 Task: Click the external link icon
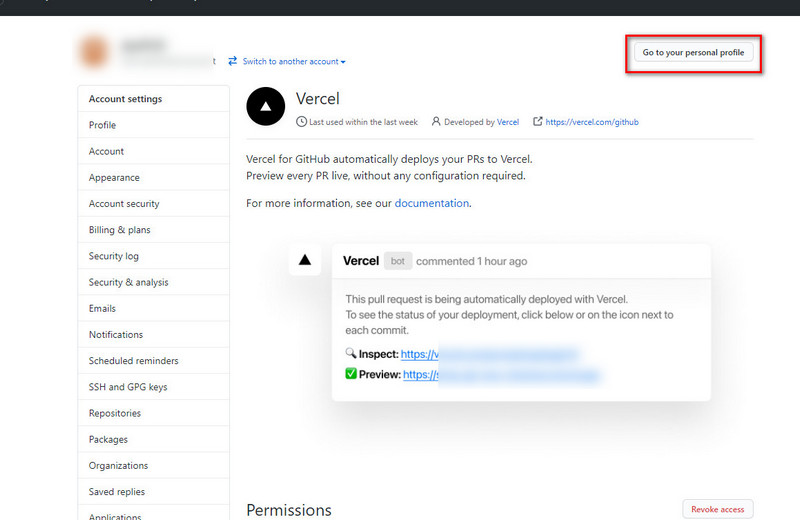pyautogui.click(x=537, y=121)
